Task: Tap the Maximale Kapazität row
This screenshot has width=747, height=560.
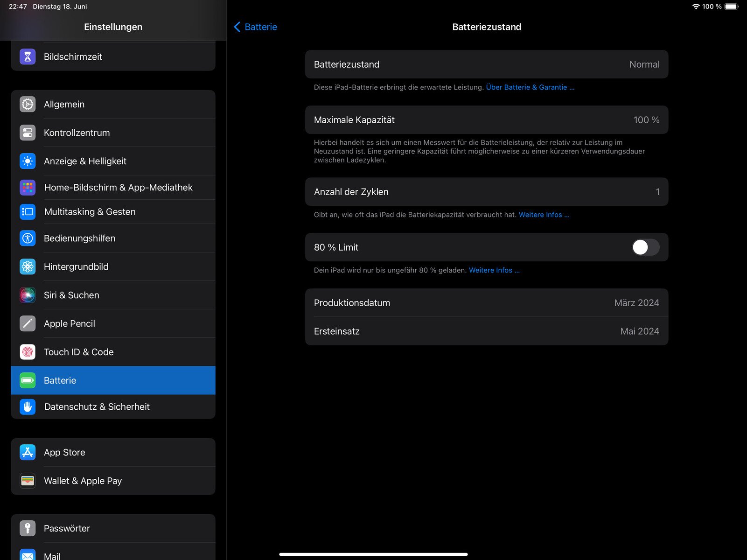Action: [487, 120]
